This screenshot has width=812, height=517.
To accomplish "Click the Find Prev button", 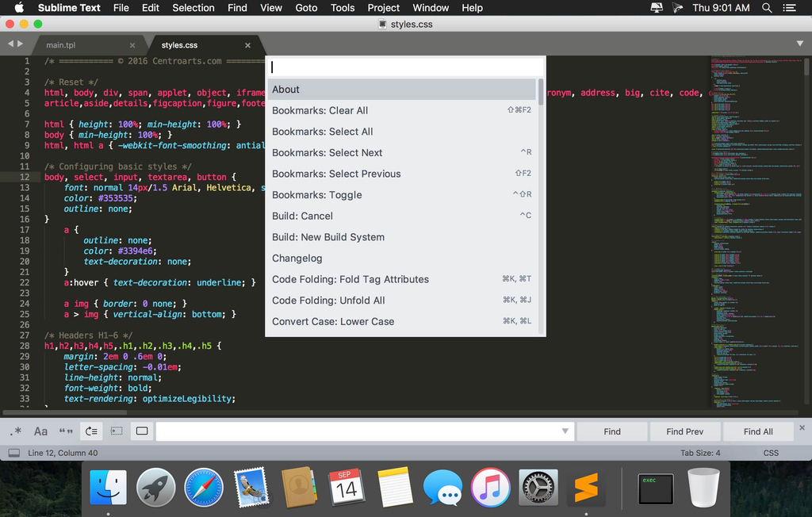I will pos(684,431).
